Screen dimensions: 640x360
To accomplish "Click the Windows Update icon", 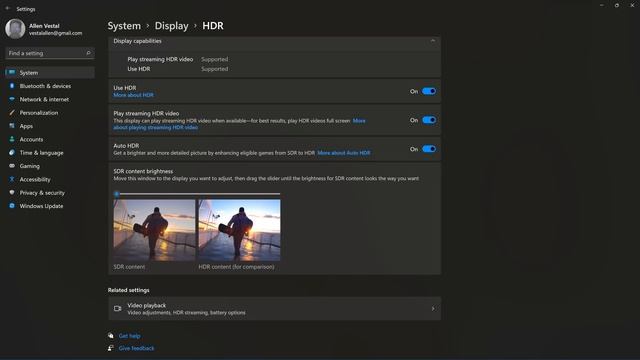I will [x=12, y=206].
